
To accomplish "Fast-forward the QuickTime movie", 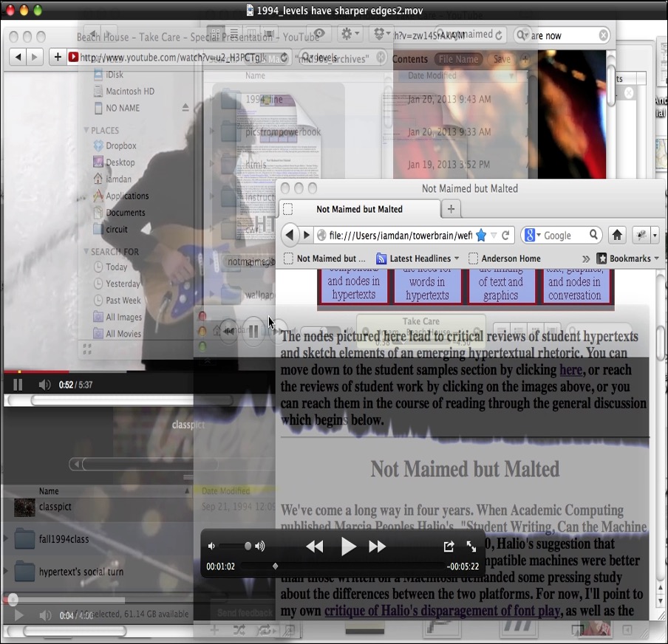I will [377, 547].
